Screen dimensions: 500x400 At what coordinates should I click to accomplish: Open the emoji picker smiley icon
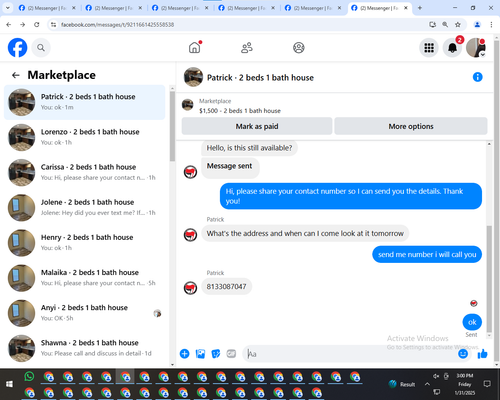463,354
